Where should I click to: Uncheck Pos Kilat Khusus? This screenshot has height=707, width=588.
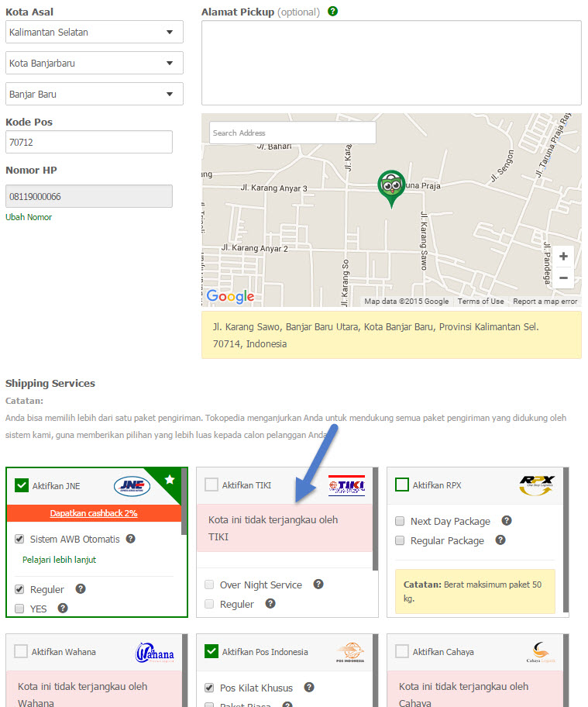209,688
